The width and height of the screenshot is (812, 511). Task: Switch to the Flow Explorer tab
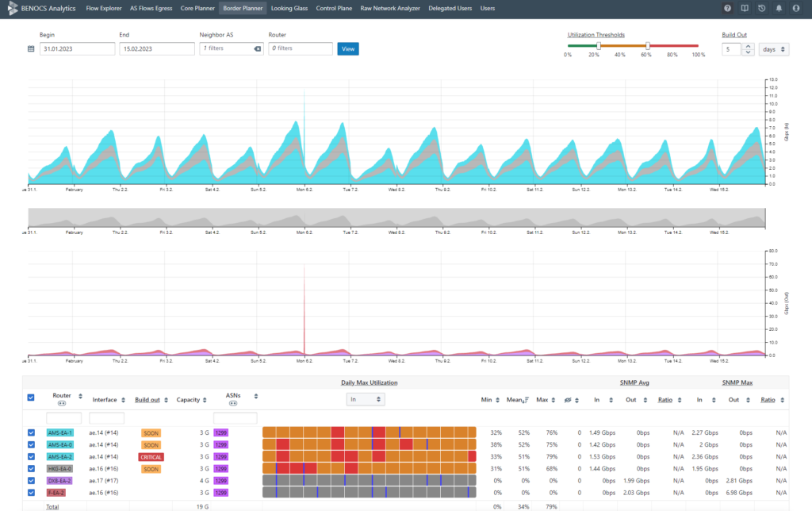pos(103,8)
